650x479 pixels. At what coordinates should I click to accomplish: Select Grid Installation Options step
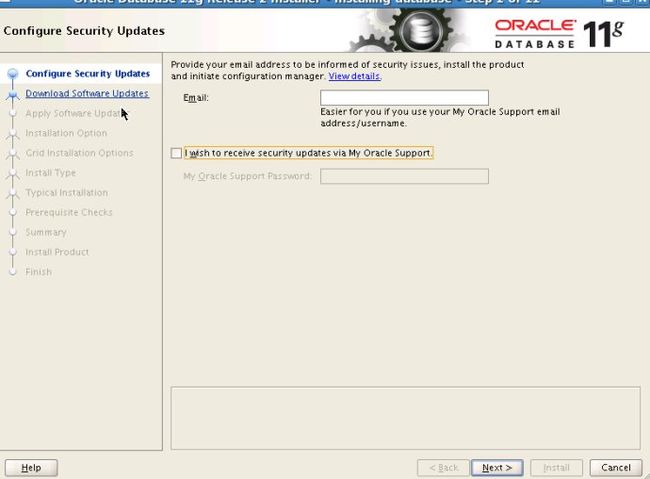[79, 153]
